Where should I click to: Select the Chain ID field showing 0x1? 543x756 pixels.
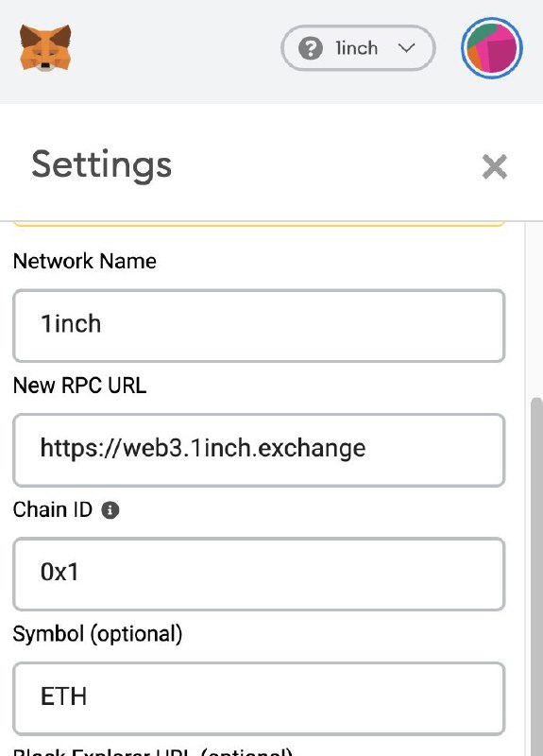coord(259,575)
